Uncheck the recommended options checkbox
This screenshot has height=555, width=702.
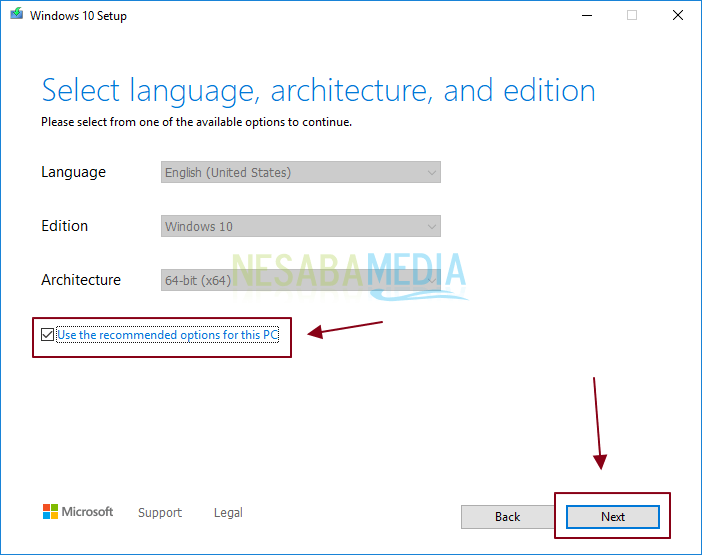(x=47, y=335)
